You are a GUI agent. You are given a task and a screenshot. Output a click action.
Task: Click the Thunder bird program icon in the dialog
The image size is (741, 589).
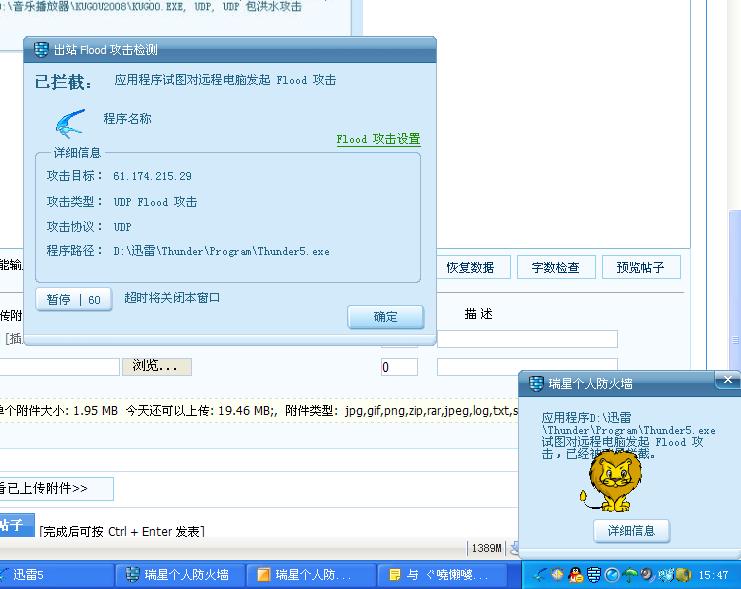70,123
